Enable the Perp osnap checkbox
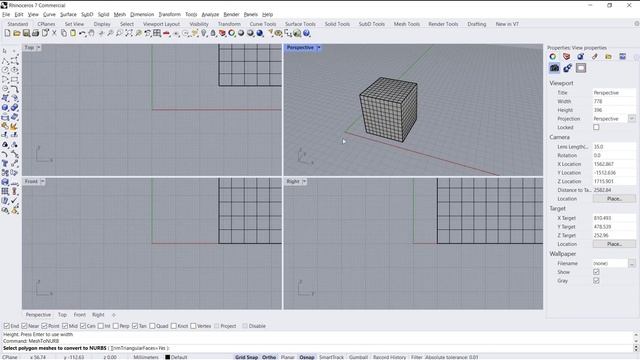 116,326
